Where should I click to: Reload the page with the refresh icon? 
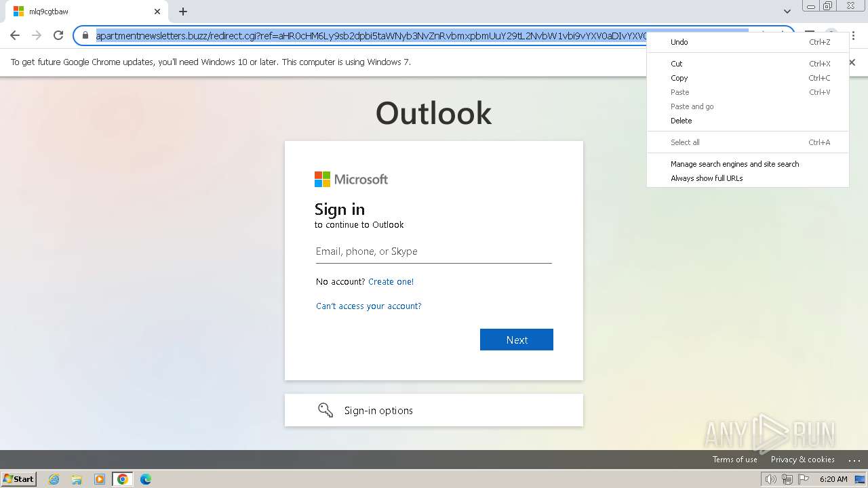pyautogui.click(x=58, y=35)
